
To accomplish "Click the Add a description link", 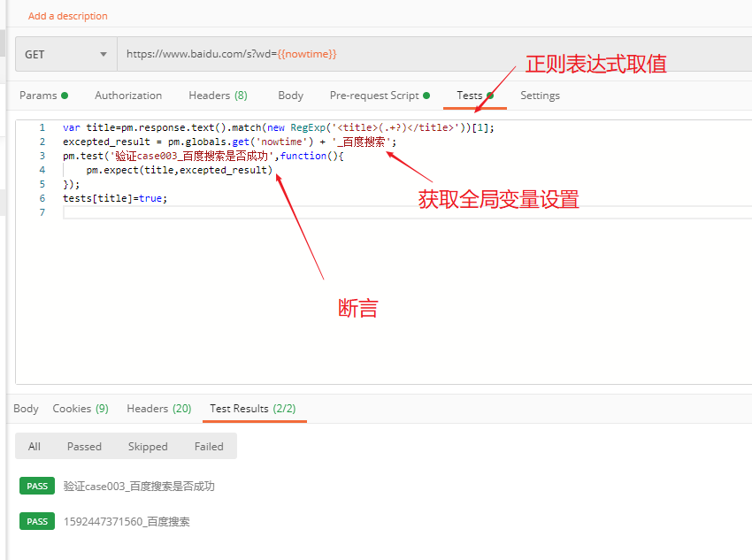I will (68, 16).
